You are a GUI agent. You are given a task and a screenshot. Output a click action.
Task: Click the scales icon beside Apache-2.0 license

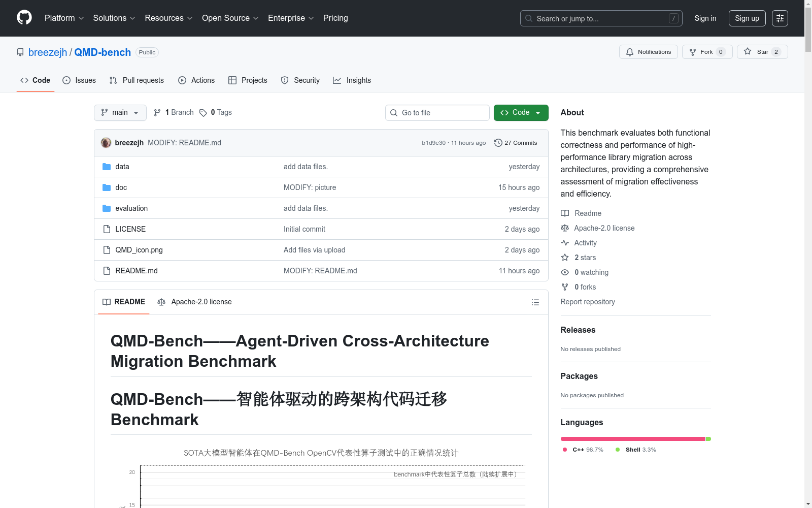point(565,228)
